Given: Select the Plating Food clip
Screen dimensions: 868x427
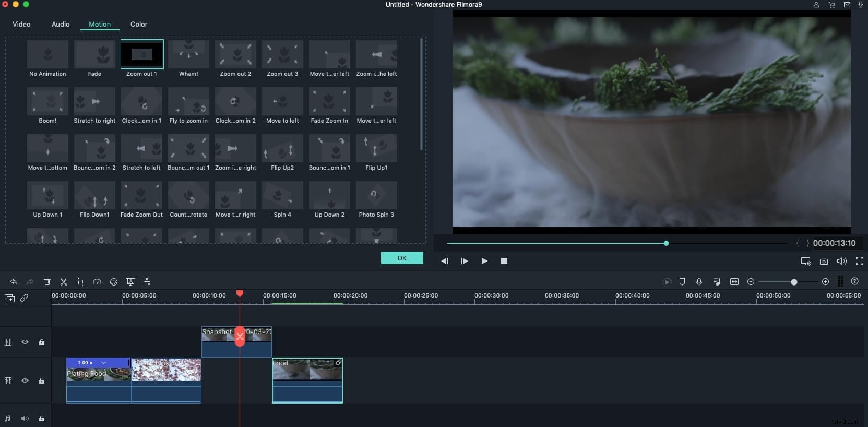Looking at the screenshot, I should coord(99,381).
